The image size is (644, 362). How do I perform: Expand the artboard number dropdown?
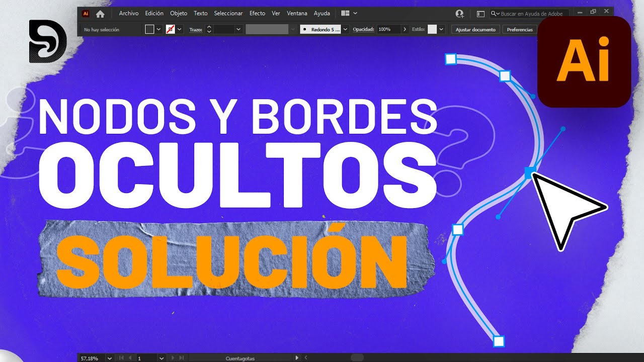(x=162, y=358)
